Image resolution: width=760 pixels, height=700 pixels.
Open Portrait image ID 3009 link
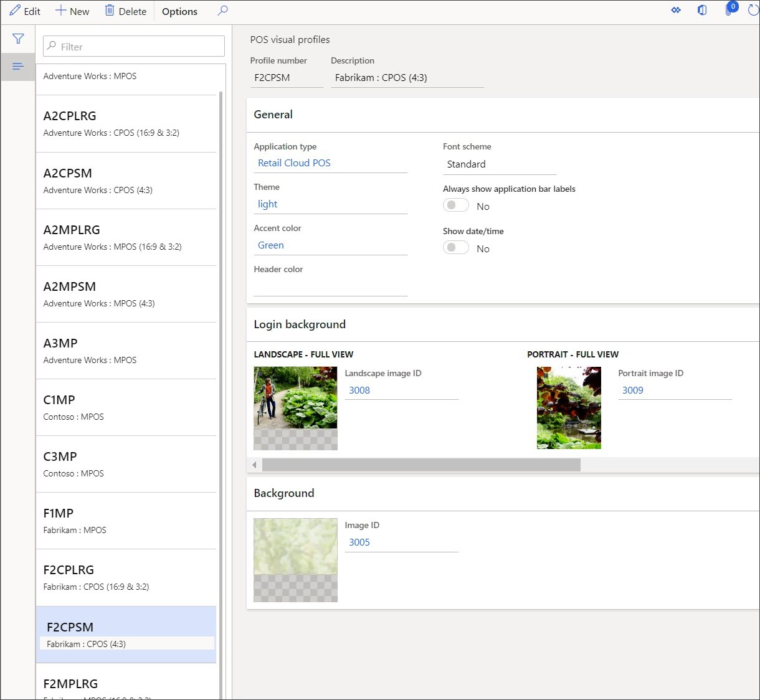pyautogui.click(x=633, y=390)
